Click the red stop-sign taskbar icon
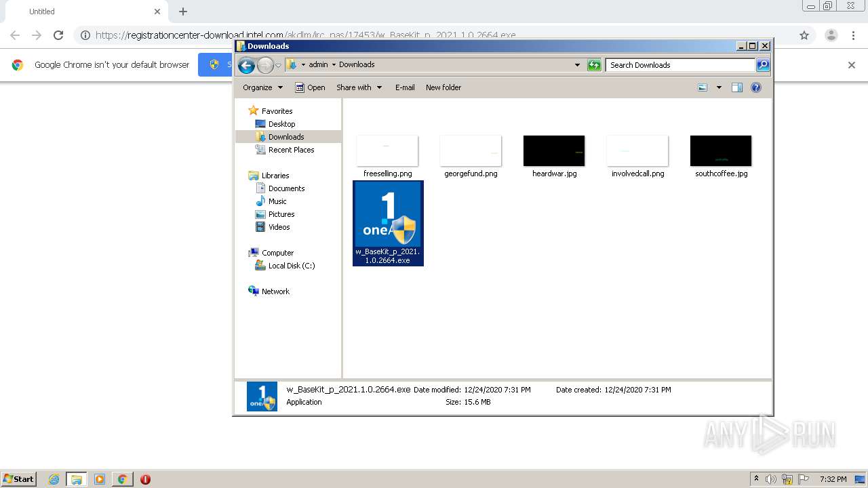868x488 pixels. 145,479
